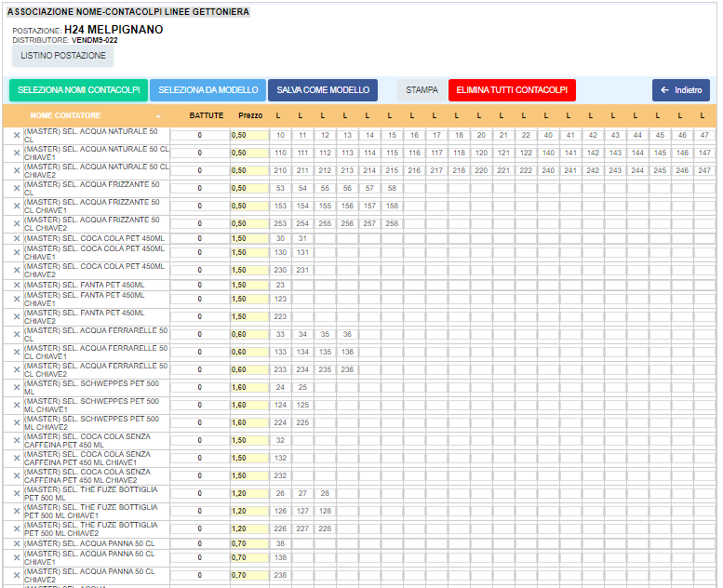Delete ACQUA NATURALE 50 CL CHIAVE1 row
Image resolution: width=723 pixels, height=588 pixels.
(x=17, y=153)
